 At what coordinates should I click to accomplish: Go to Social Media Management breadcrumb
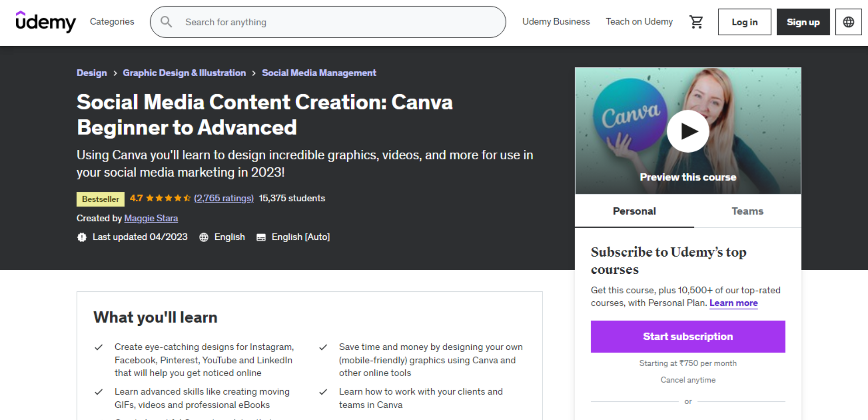click(x=319, y=73)
